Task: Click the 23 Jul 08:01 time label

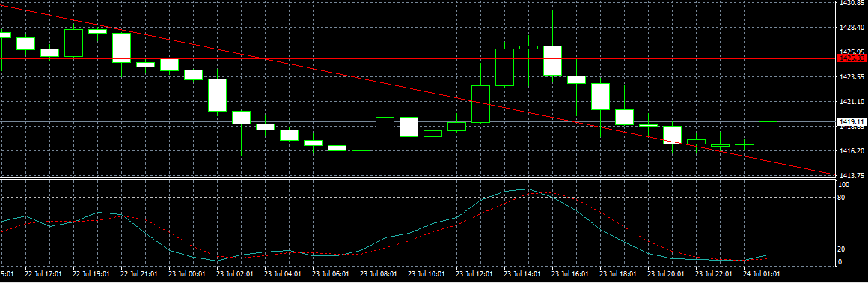Action: [x=379, y=273]
